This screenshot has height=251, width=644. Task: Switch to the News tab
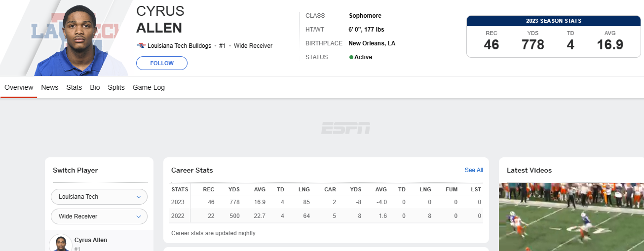pyautogui.click(x=49, y=87)
